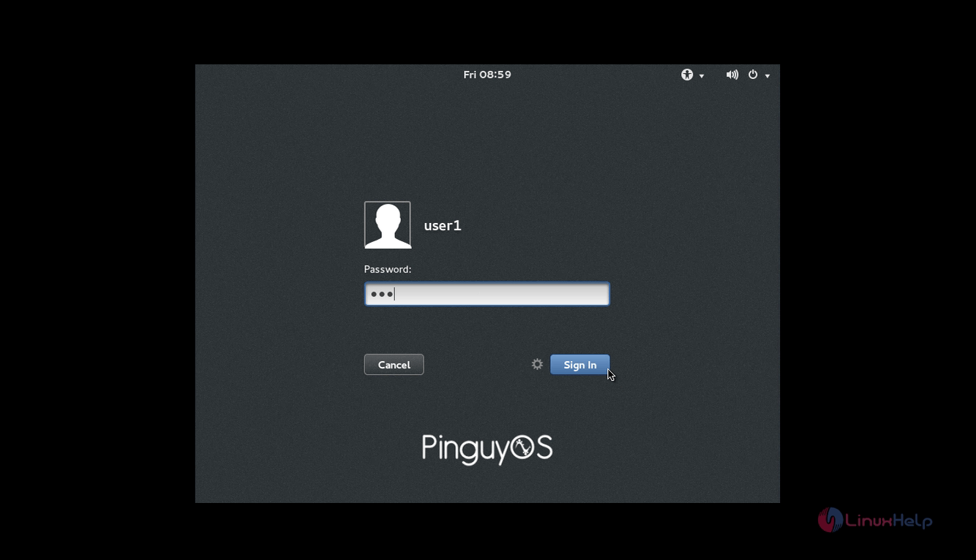976x560 pixels.
Task: Click the user1 avatar picture
Action: coord(388,225)
